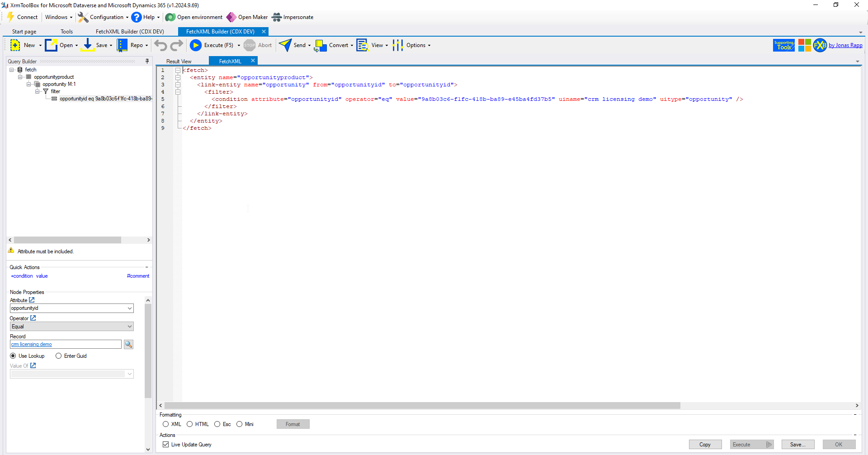Open Operator help link icon

[33, 318]
